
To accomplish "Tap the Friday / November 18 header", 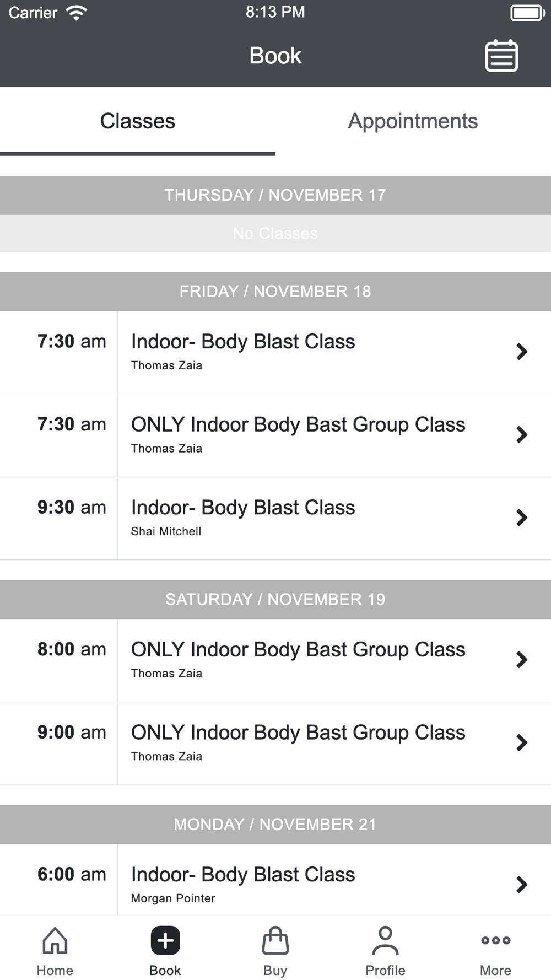I will (x=275, y=292).
